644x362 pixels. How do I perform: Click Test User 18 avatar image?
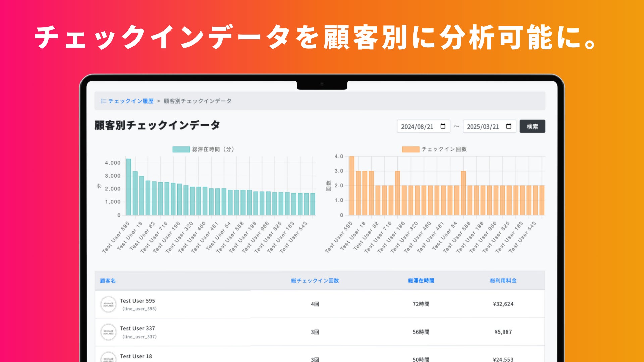coord(108,358)
